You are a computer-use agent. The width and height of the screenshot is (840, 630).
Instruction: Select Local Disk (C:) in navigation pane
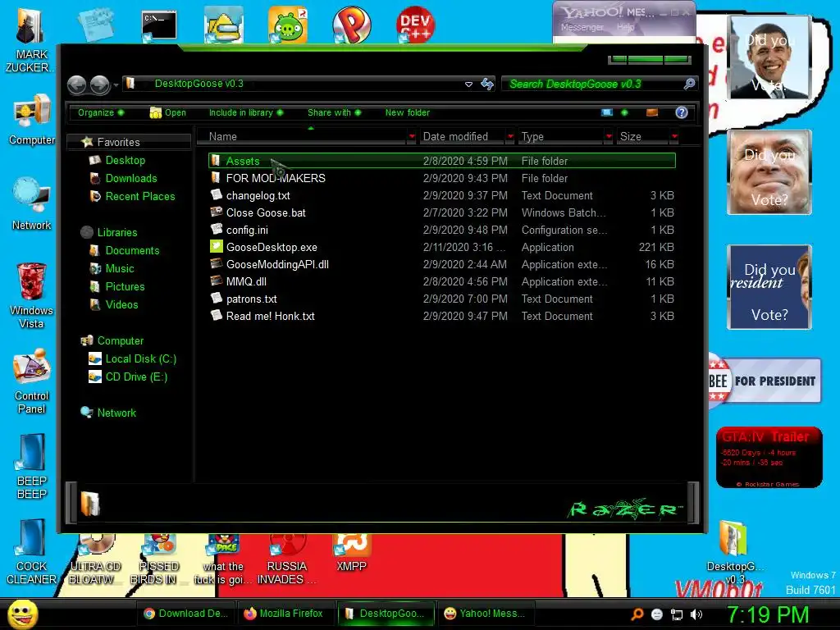[141, 359]
